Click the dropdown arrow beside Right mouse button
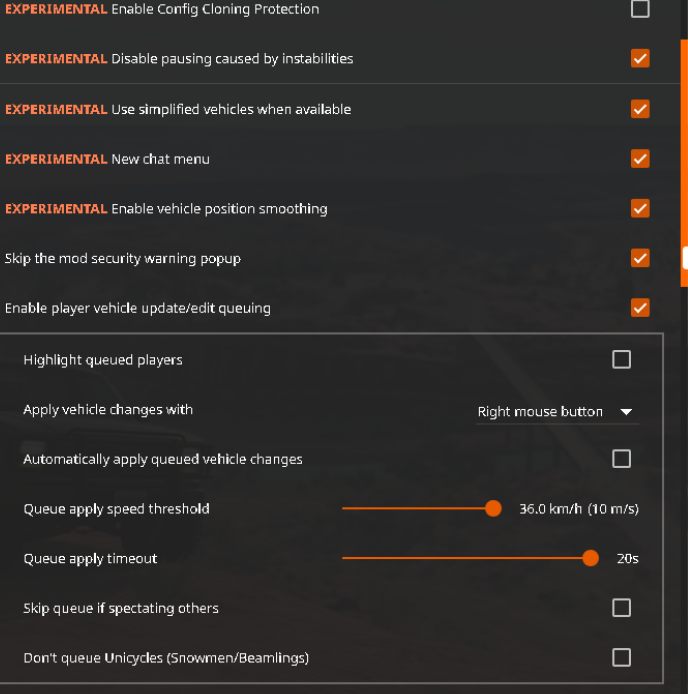This screenshot has height=694, width=688. [x=626, y=412]
